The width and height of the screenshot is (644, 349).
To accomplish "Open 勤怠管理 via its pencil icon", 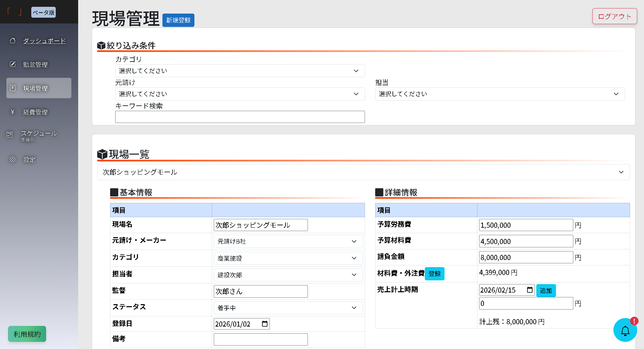I will (x=13, y=64).
